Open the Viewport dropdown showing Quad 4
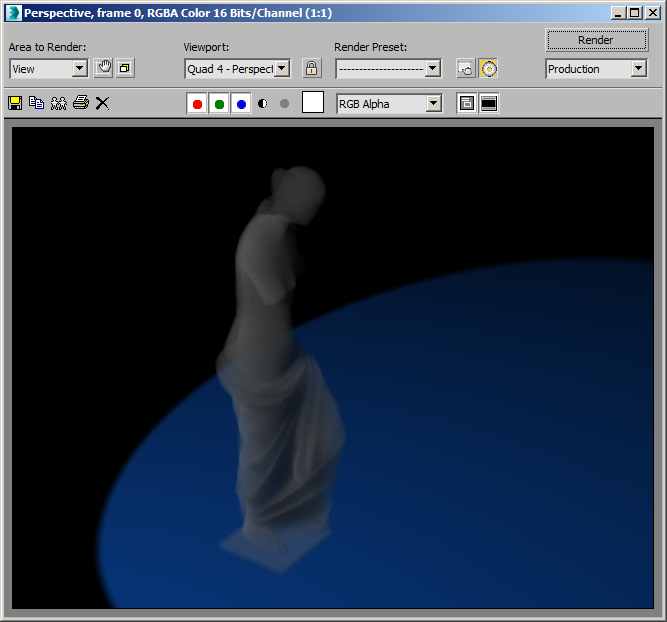The height and width of the screenshot is (622, 667). 237,68
